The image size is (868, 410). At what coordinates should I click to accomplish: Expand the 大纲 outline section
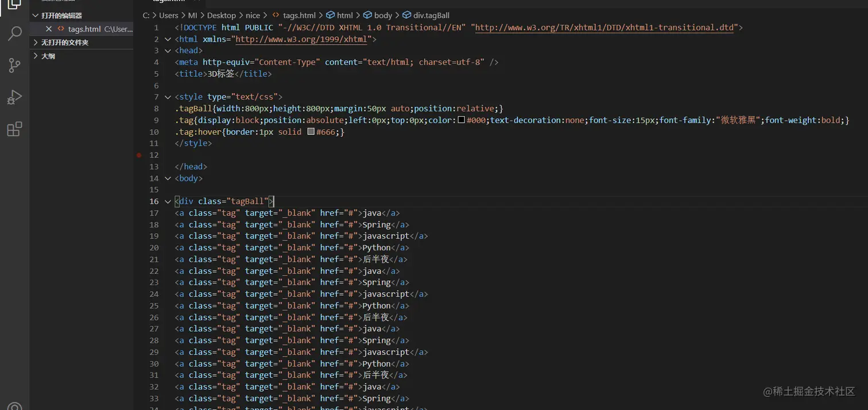(x=36, y=56)
